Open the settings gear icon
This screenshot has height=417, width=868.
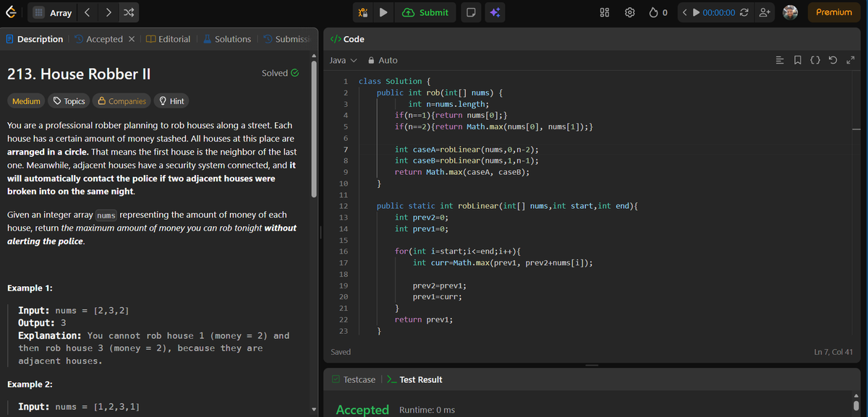[629, 12]
